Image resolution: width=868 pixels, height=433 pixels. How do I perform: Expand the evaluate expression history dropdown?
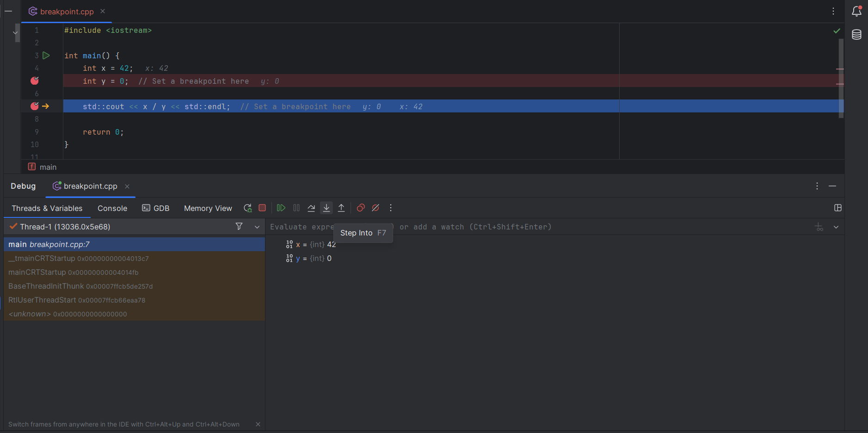click(x=836, y=227)
